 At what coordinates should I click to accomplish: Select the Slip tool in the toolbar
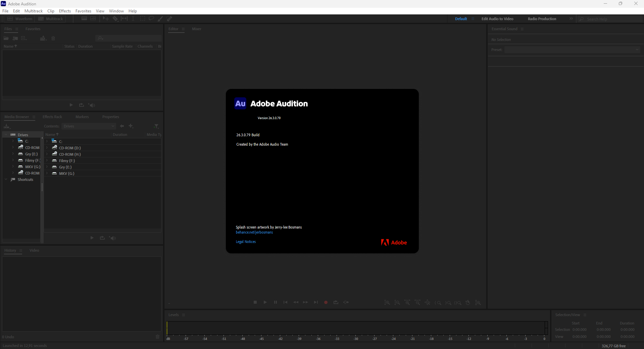(124, 19)
